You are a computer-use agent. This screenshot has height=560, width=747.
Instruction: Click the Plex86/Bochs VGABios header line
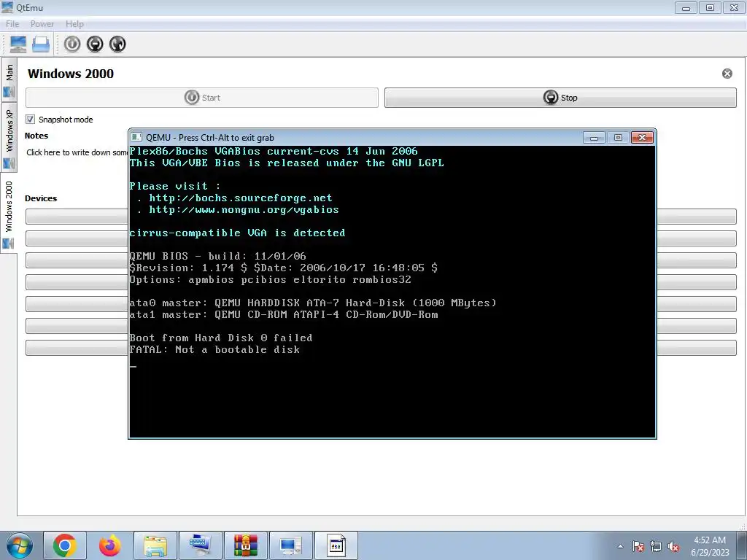coord(274,151)
